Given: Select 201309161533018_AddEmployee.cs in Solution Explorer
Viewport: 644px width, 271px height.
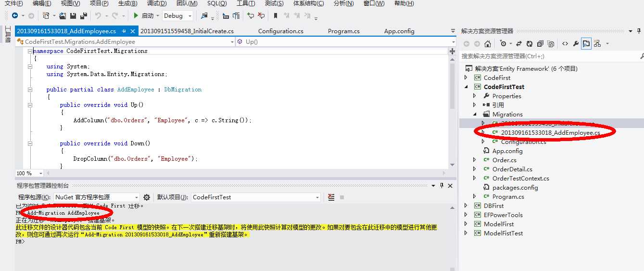Looking at the screenshot, I should coord(550,132).
